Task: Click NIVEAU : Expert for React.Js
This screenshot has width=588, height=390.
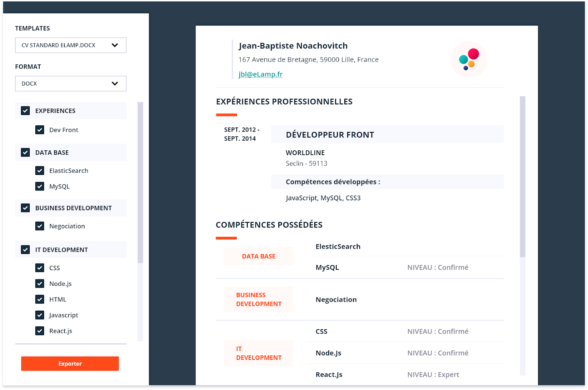Action: (x=433, y=375)
